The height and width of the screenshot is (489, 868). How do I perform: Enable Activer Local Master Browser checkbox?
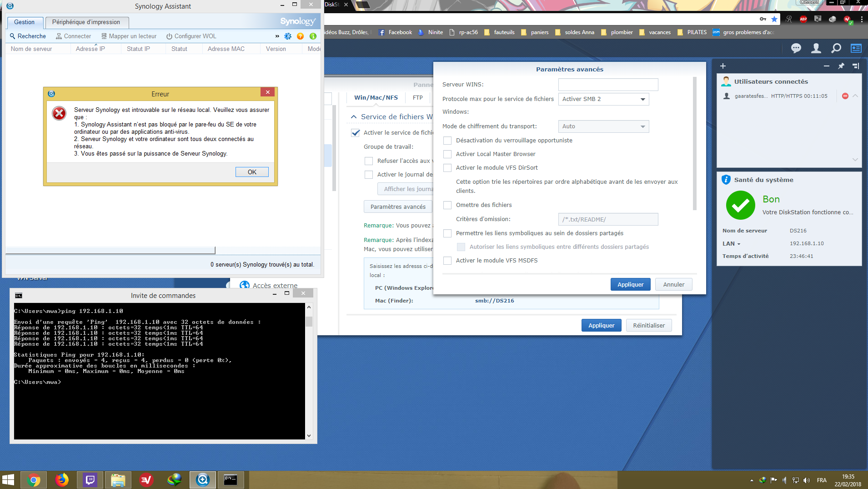[x=447, y=154]
